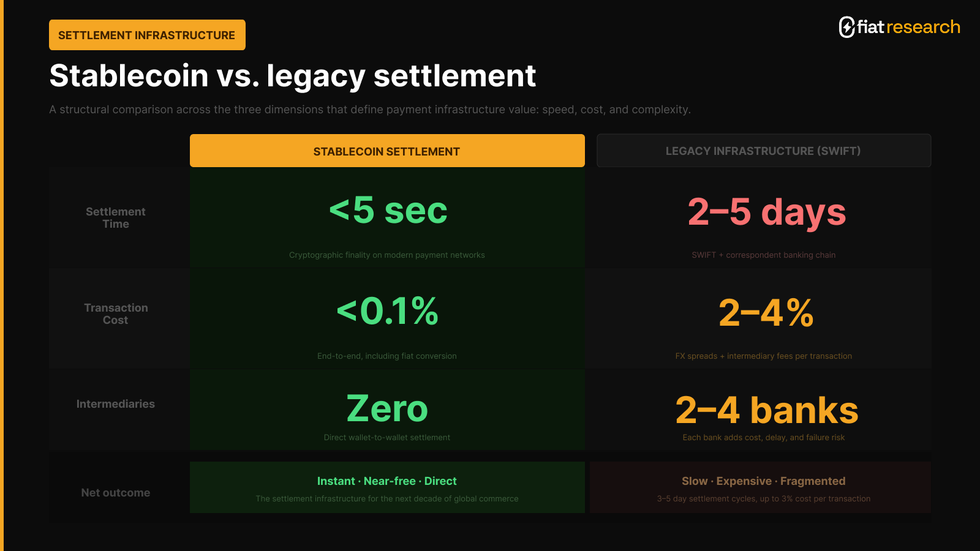Select the Transaction Cost row label
This screenshot has width=980, height=551.
coord(116,313)
